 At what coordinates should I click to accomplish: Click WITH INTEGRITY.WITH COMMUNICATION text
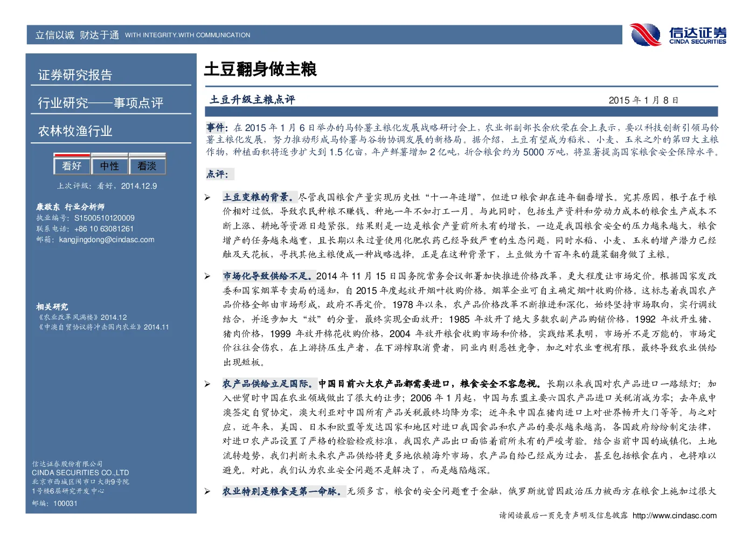pos(188,35)
